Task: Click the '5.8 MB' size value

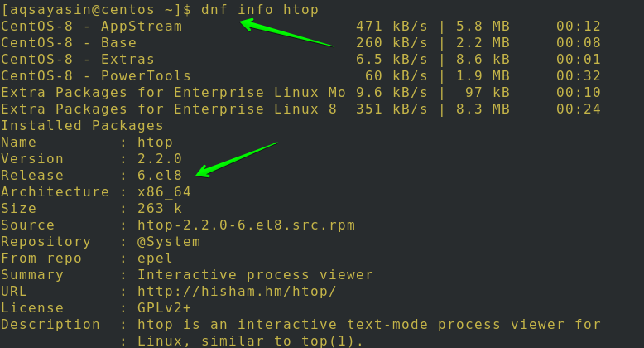Action: coord(483,27)
